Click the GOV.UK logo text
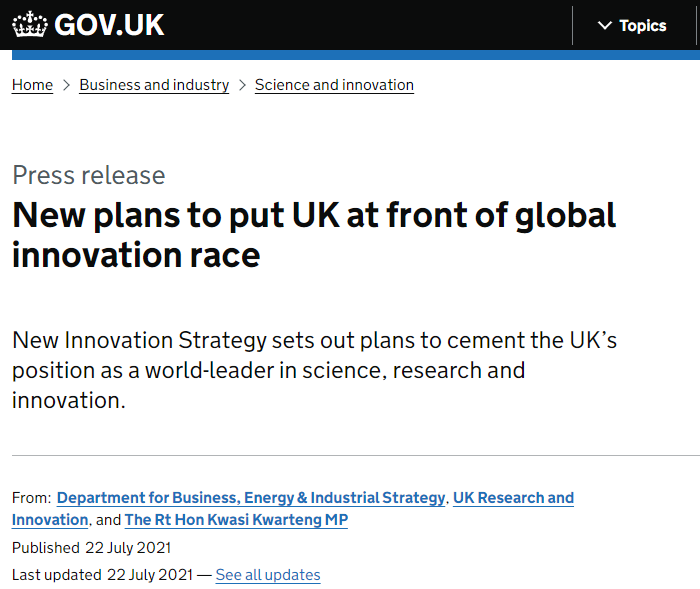This screenshot has height=589, width=700. pos(109,25)
